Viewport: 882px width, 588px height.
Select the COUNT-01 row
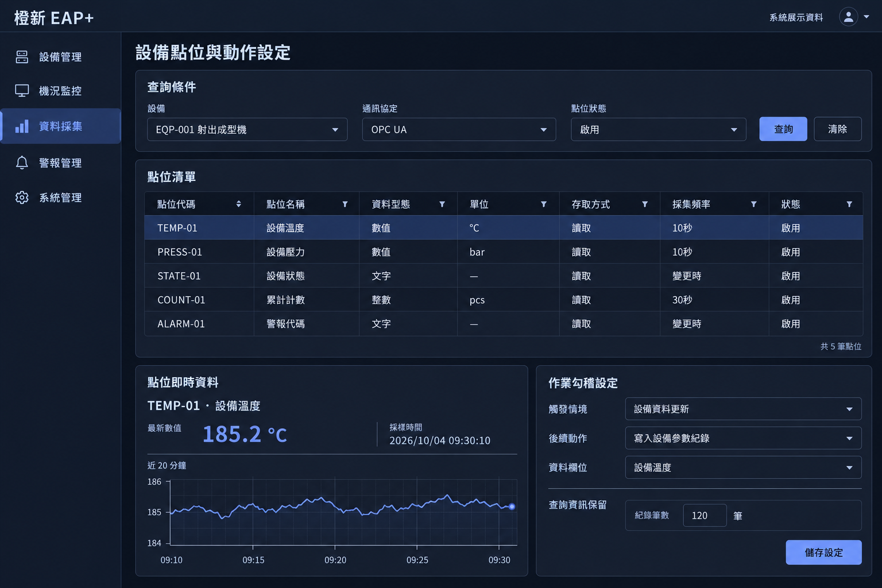point(504,300)
